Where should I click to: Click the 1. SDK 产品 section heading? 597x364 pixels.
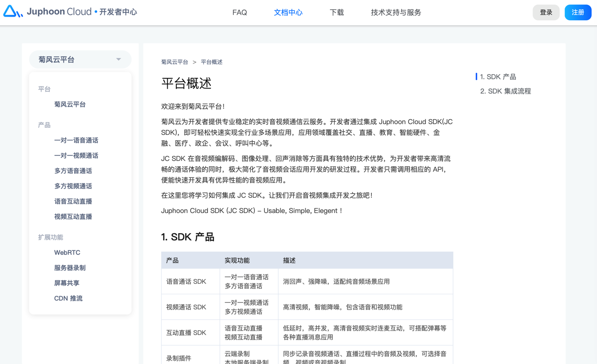pyautogui.click(x=188, y=237)
